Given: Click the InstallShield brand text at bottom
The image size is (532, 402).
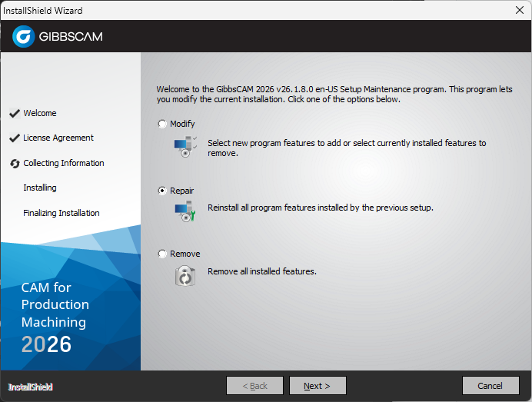Looking at the screenshot, I should click(30, 387).
